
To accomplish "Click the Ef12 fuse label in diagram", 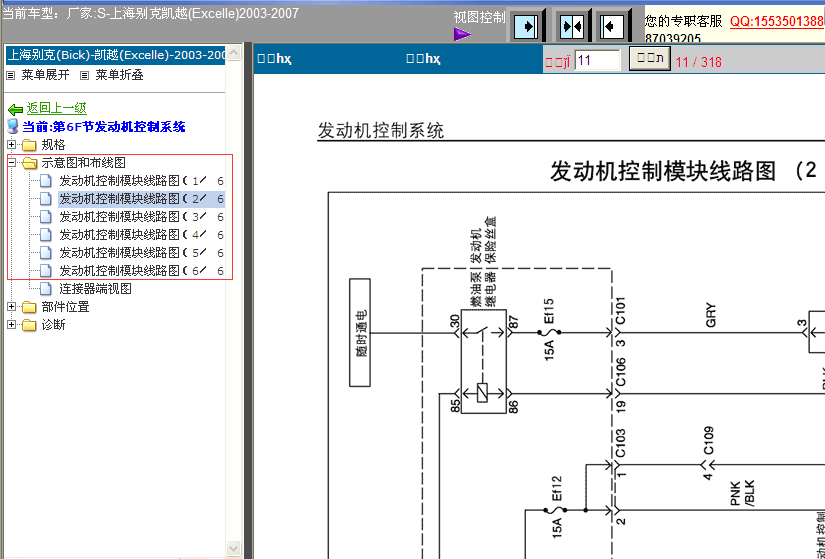I will coord(557,488).
